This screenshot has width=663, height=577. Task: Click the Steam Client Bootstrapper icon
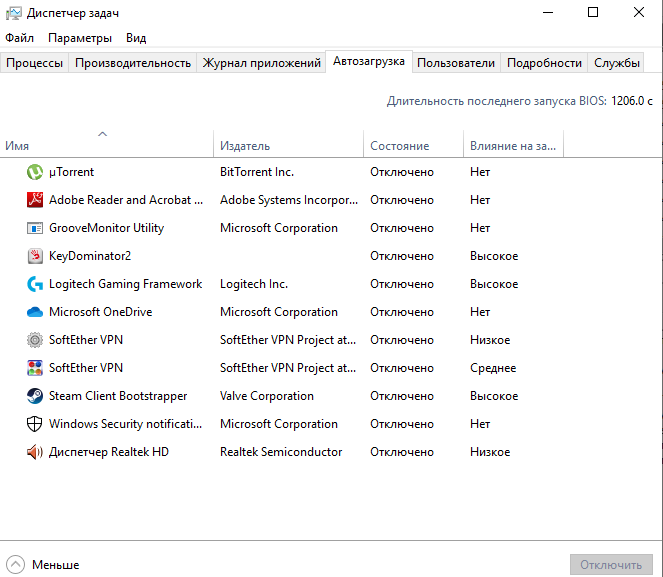click(x=35, y=396)
